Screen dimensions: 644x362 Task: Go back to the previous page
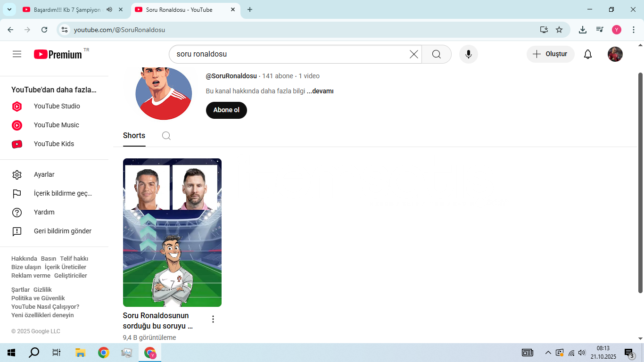coord(11,30)
